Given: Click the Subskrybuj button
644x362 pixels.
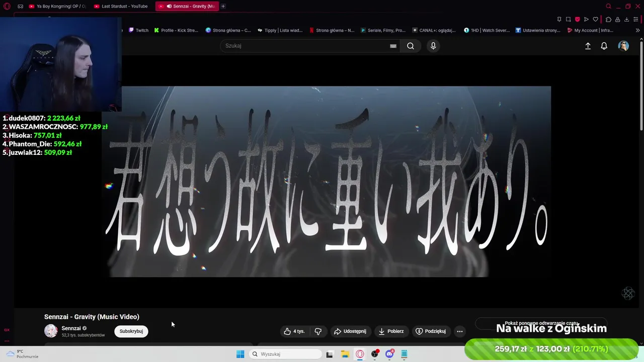Looking at the screenshot, I should (131, 331).
